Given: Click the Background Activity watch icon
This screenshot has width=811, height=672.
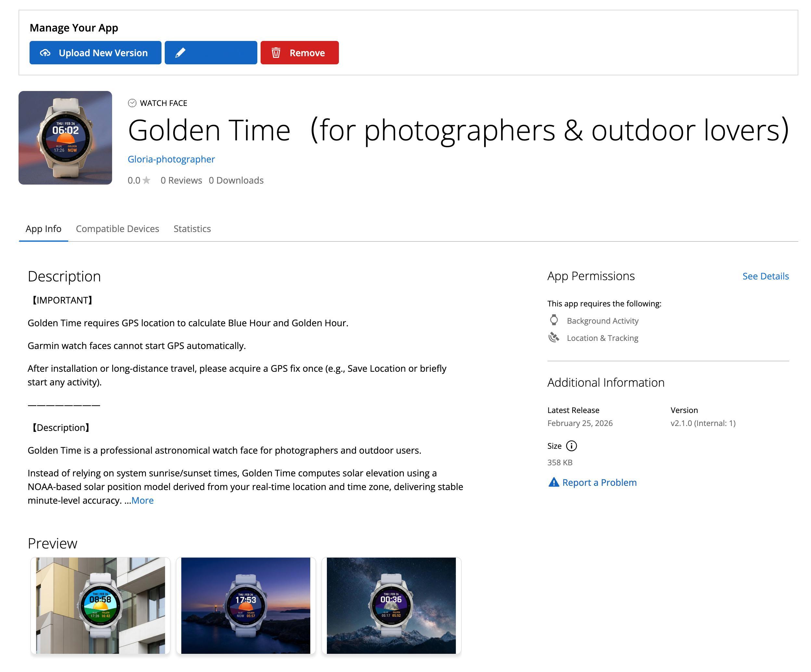Looking at the screenshot, I should (x=554, y=320).
